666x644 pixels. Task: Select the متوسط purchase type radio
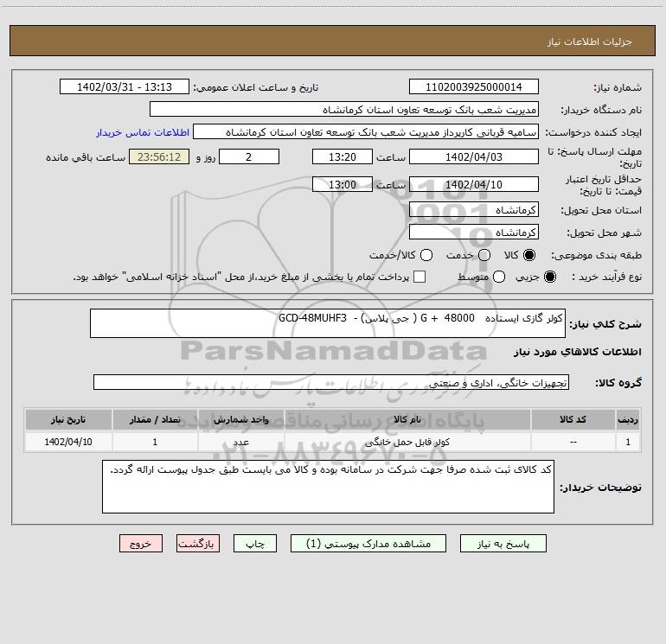[499, 277]
